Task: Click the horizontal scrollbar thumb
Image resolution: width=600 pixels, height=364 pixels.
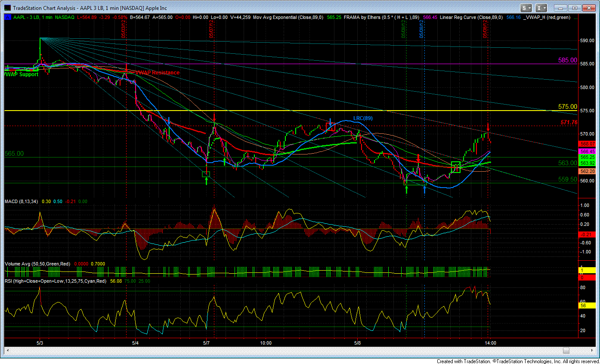Action: point(566,350)
